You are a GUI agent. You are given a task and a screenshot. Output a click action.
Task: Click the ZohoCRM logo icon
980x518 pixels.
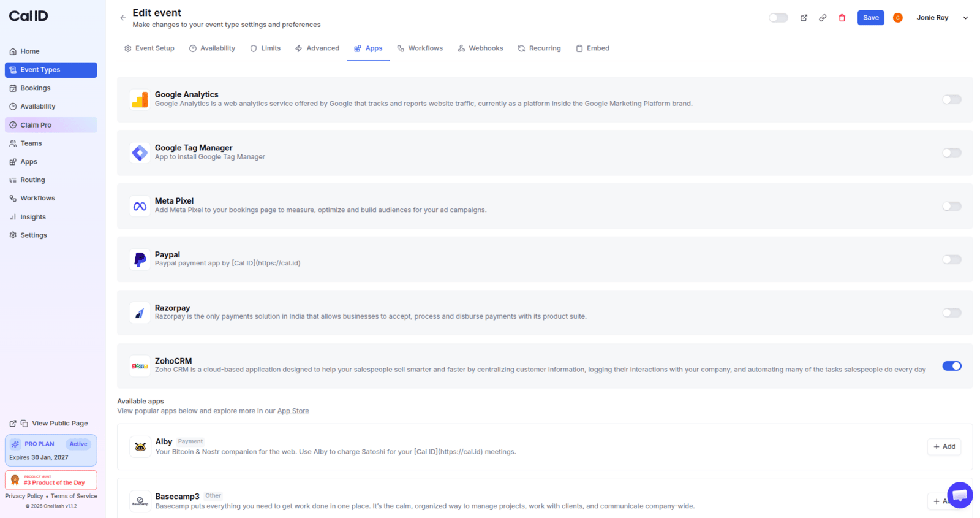tap(140, 366)
